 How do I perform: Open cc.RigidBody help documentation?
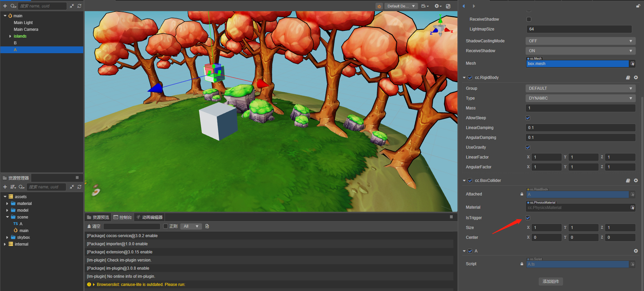tap(628, 78)
